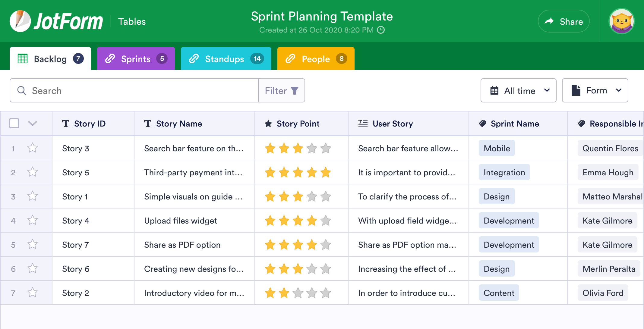This screenshot has height=329, width=644.
Task: Toggle the sort chevron next to Story ID
Action: pyautogui.click(x=32, y=124)
